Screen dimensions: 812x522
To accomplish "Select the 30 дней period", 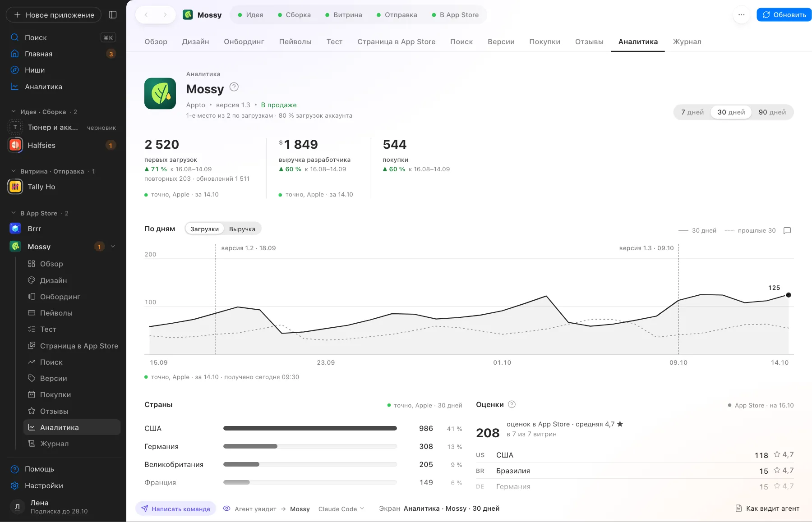I will click(x=731, y=112).
